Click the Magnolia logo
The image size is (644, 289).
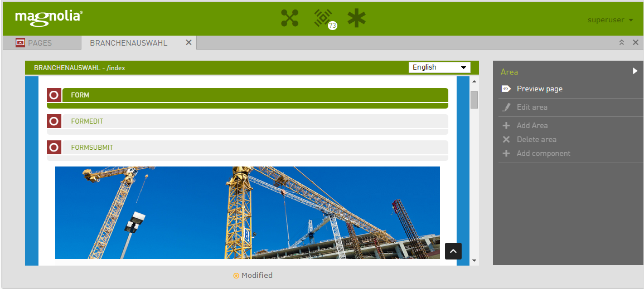click(x=49, y=18)
